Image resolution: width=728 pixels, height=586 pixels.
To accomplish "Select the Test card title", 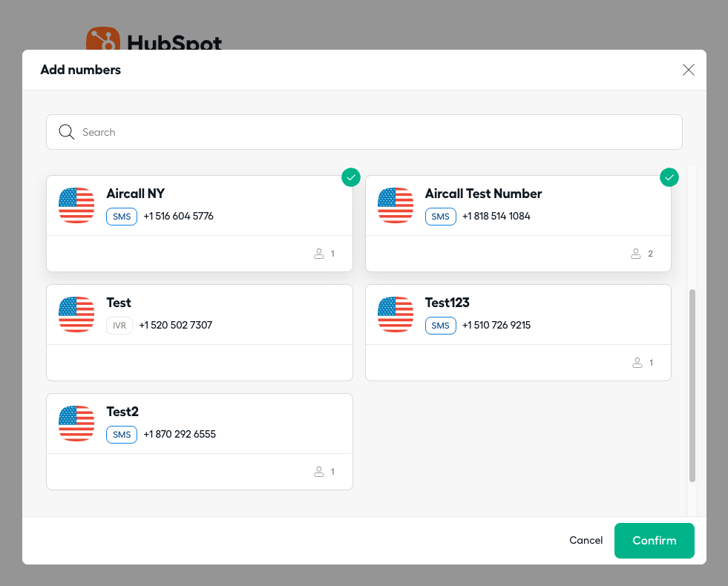I will [x=119, y=303].
